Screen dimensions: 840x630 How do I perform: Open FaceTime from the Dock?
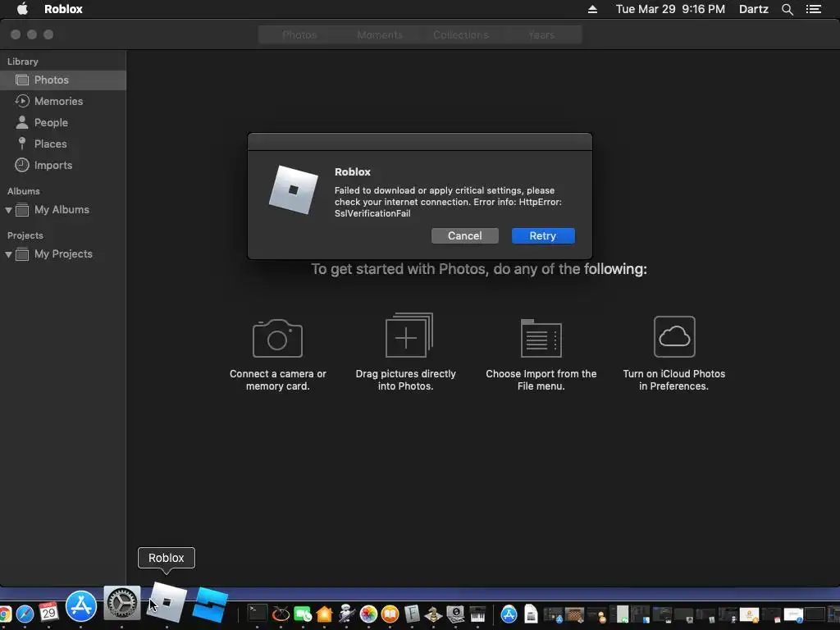pyautogui.click(x=303, y=614)
